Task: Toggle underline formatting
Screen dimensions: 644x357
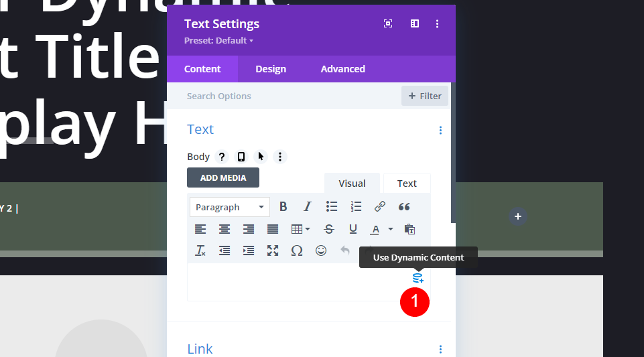Action: click(352, 229)
